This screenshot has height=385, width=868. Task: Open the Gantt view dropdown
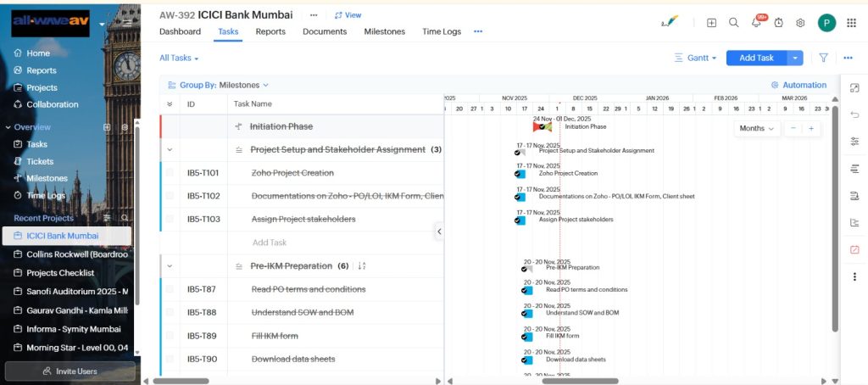pos(695,58)
